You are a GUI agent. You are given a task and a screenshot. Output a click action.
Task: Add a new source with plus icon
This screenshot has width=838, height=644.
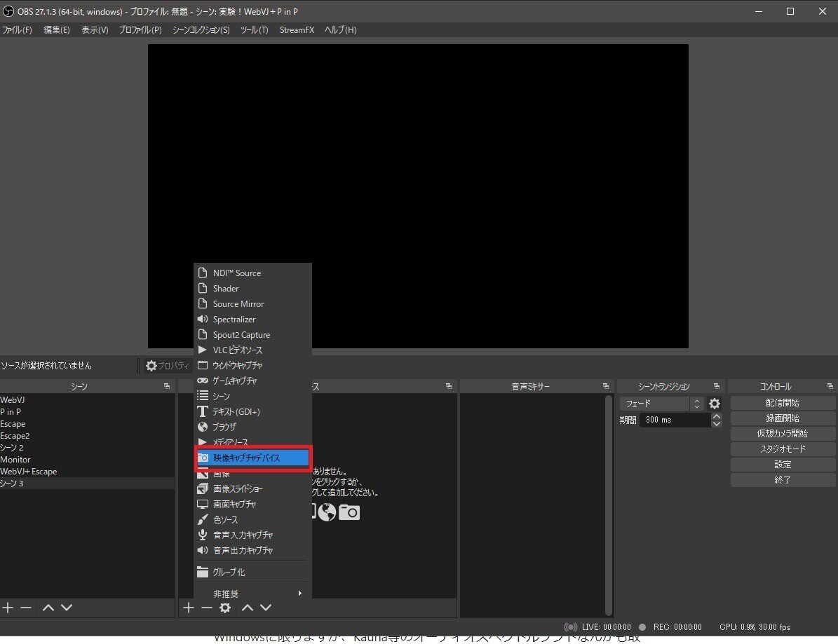click(188, 608)
